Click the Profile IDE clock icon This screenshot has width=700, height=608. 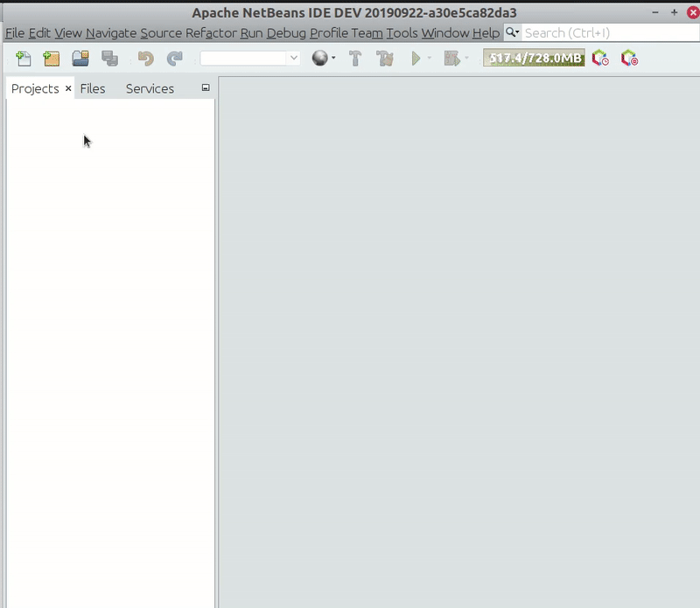[600, 59]
